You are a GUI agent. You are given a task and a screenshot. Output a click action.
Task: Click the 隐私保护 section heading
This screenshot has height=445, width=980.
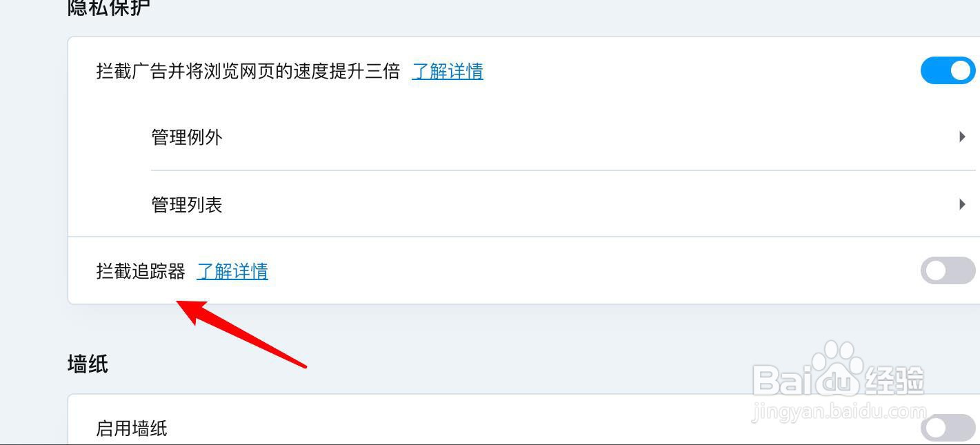(x=109, y=7)
